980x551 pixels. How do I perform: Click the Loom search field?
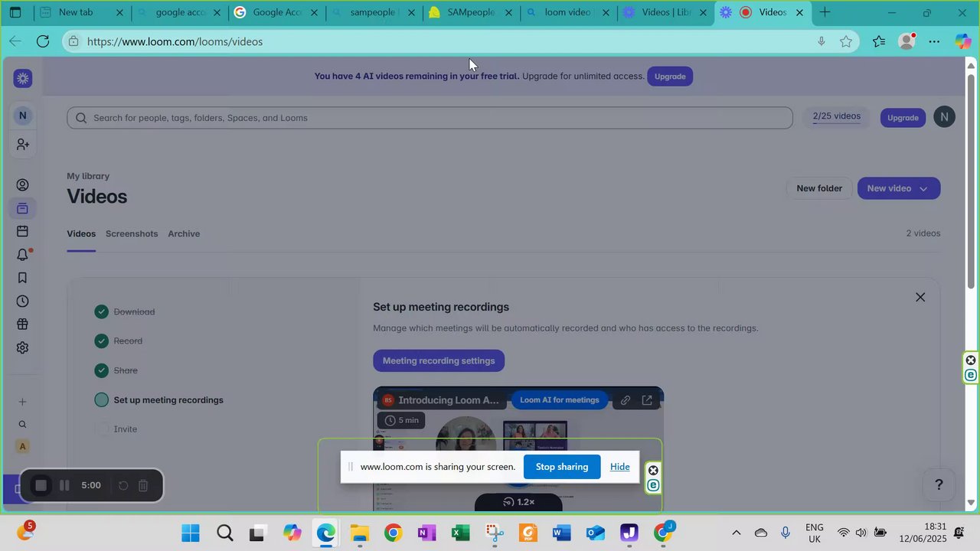(430, 118)
